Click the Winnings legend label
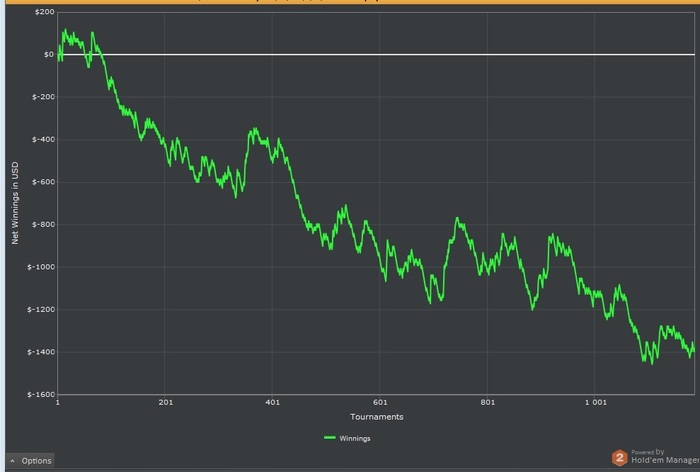Screen dimensions: 700x472 pos(355,439)
